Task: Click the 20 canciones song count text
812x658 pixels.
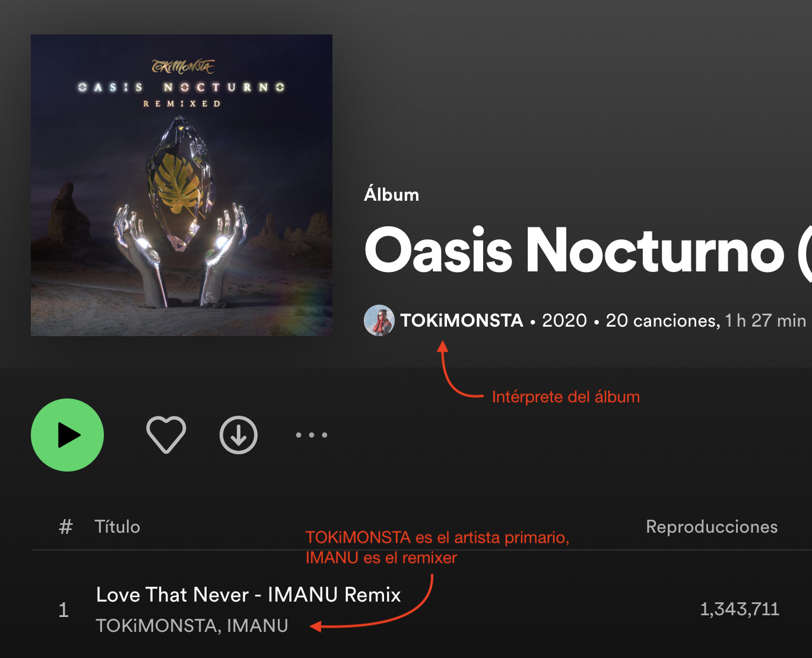Action: click(x=662, y=321)
